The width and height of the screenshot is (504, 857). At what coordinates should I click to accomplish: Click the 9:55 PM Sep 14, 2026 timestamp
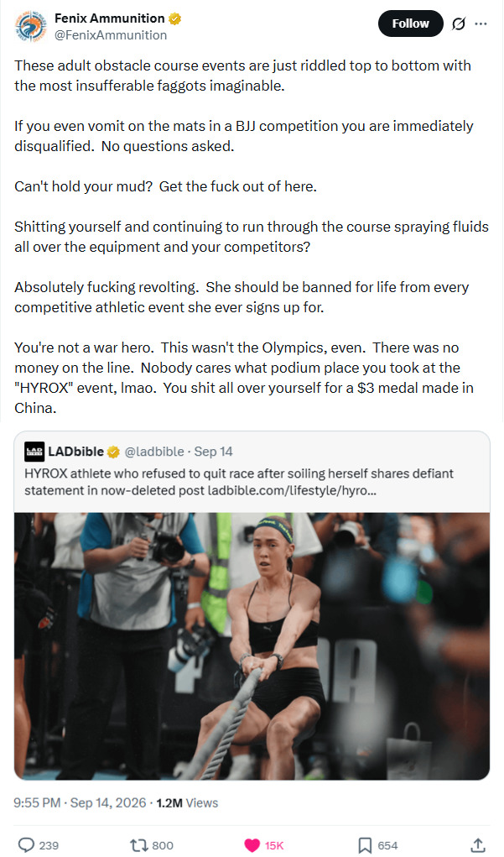81,803
